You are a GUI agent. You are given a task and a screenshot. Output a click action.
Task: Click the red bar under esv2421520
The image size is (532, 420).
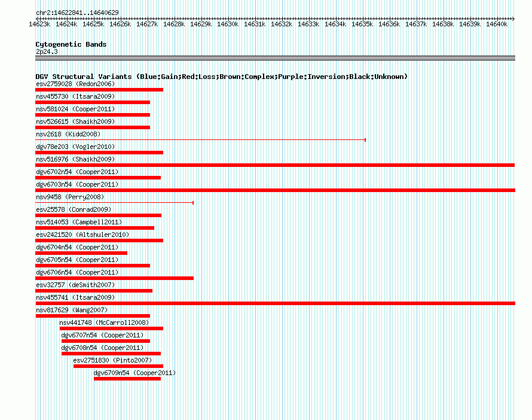coord(99,241)
